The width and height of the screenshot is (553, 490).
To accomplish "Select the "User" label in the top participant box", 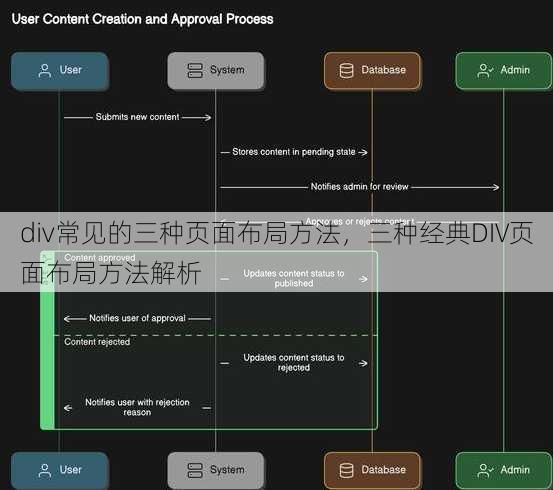I will (x=71, y=70).
